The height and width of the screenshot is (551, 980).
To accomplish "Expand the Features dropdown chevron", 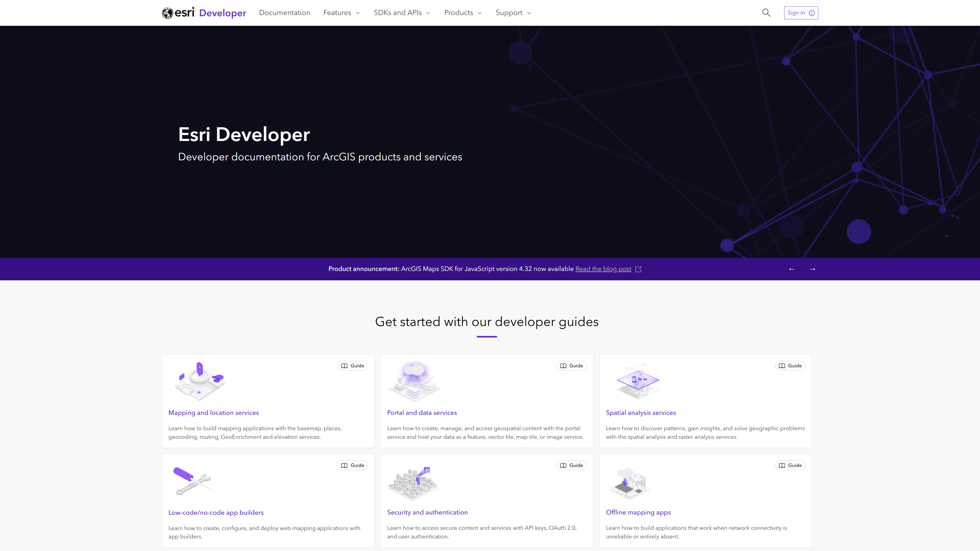I will pos(358,13).
